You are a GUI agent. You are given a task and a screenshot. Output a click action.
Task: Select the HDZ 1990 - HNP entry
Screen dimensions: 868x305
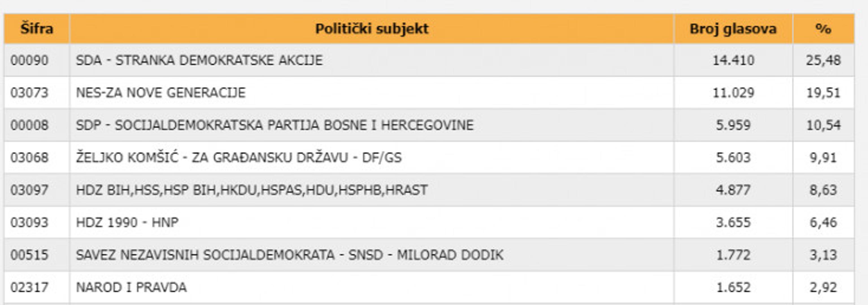click(127, 223)
